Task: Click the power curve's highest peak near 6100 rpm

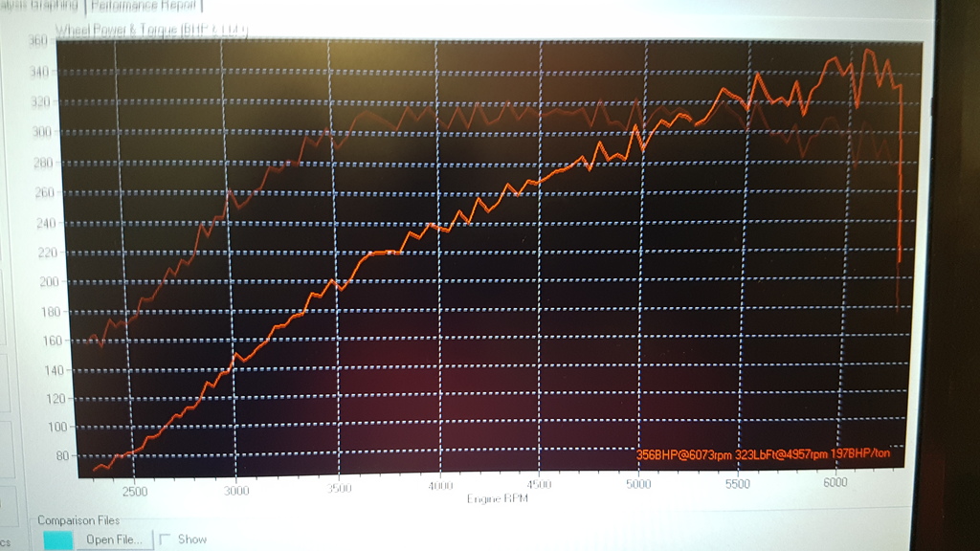Action: click(x=868, y=51)
